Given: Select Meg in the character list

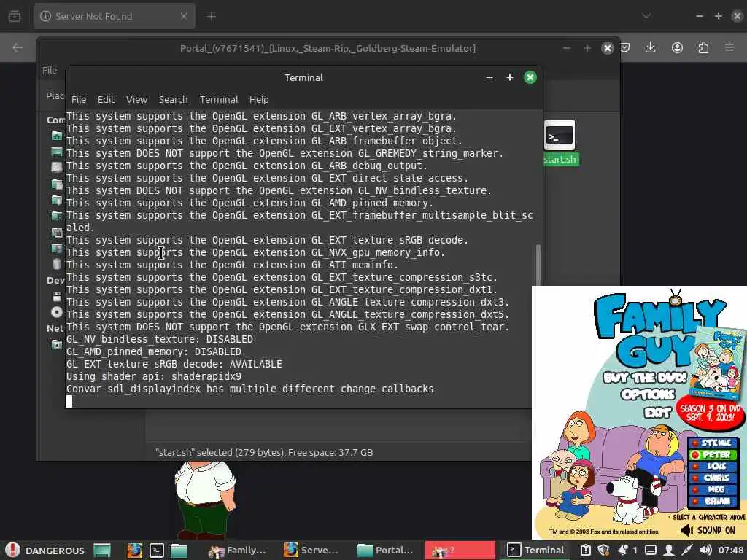Looking at the screenshot, I should (713, 489).
